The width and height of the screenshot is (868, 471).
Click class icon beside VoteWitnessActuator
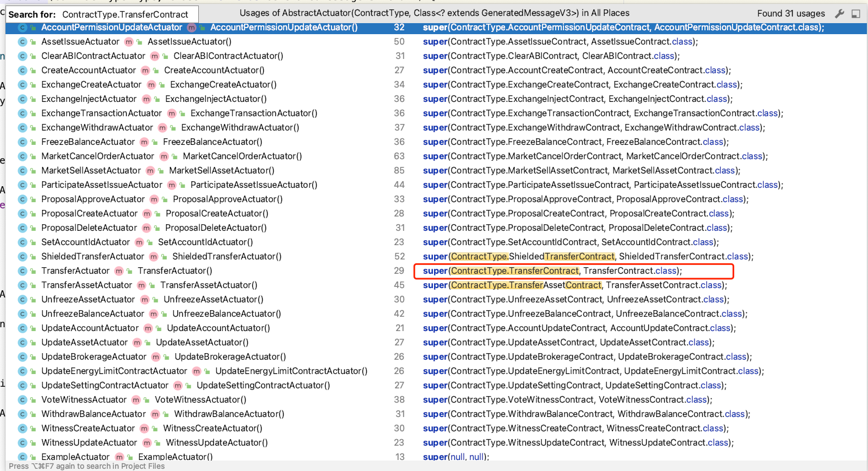click(23, 400)
